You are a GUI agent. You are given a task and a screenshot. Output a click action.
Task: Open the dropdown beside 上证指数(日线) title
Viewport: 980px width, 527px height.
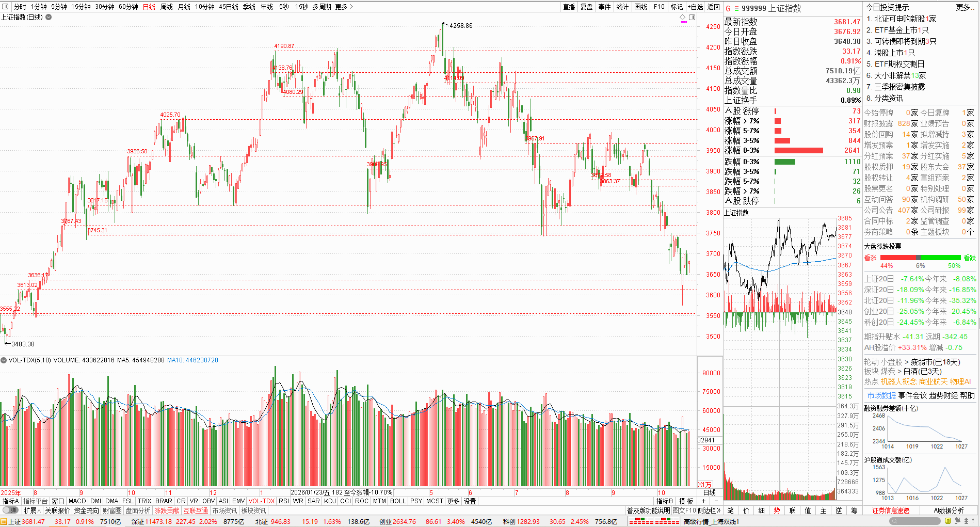(49, 17)
